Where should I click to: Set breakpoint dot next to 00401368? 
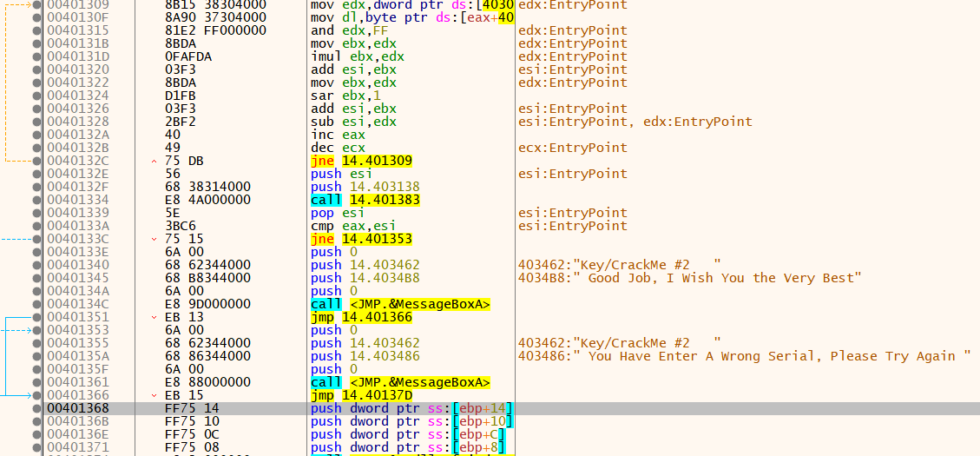click(x=36, y=408)
